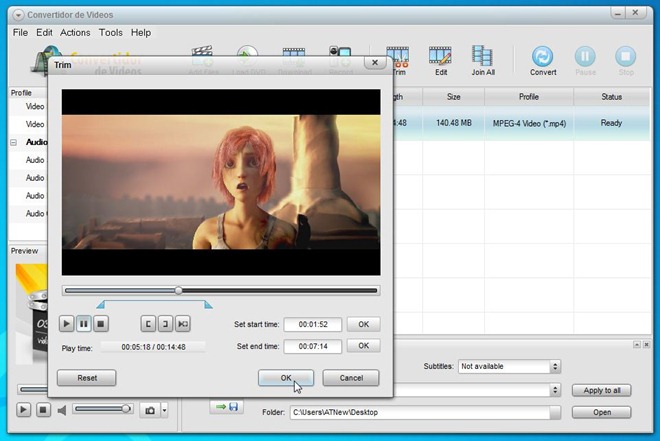
Task: Take a snapshot with camera icon
Action: [x=150, y=410]
